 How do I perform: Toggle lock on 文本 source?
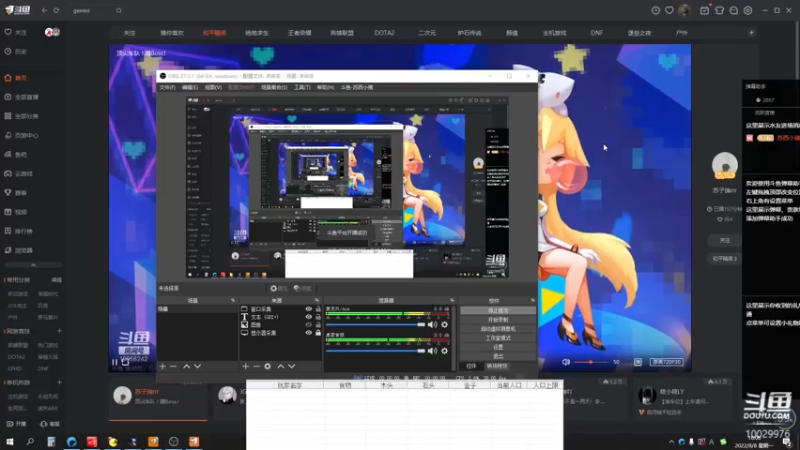click(318, 317)
